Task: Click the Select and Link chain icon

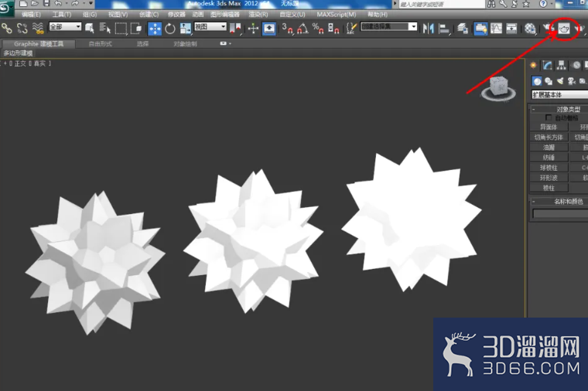Action: coord(6,28)
